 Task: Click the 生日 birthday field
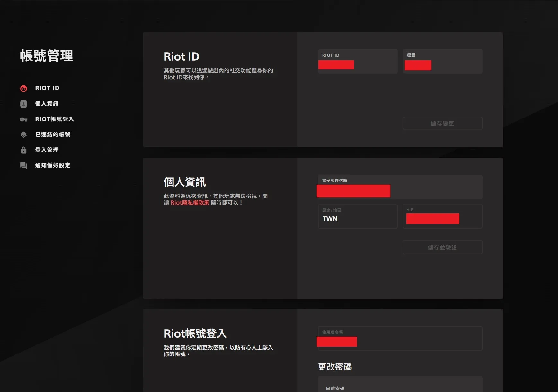click(x=442, y=216)
